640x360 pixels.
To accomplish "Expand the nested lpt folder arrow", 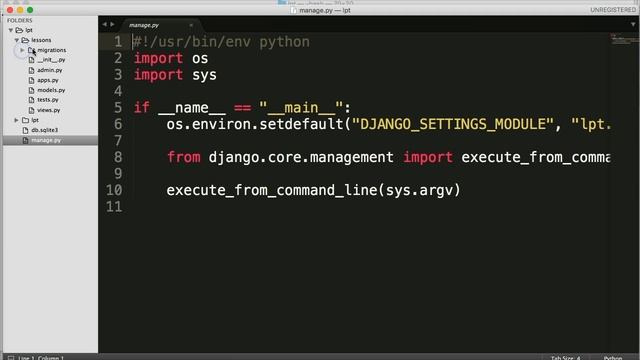I will point(16,120).
